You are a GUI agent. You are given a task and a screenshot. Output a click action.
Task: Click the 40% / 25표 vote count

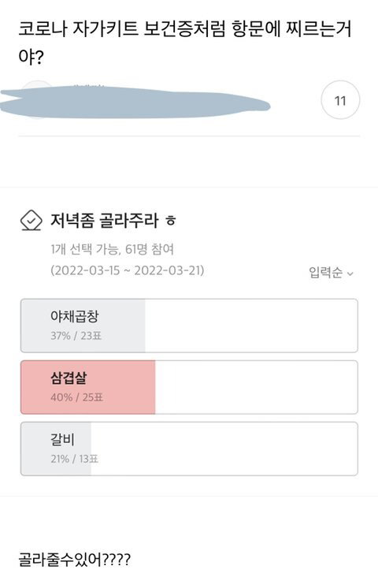click(x=77, y=397)
